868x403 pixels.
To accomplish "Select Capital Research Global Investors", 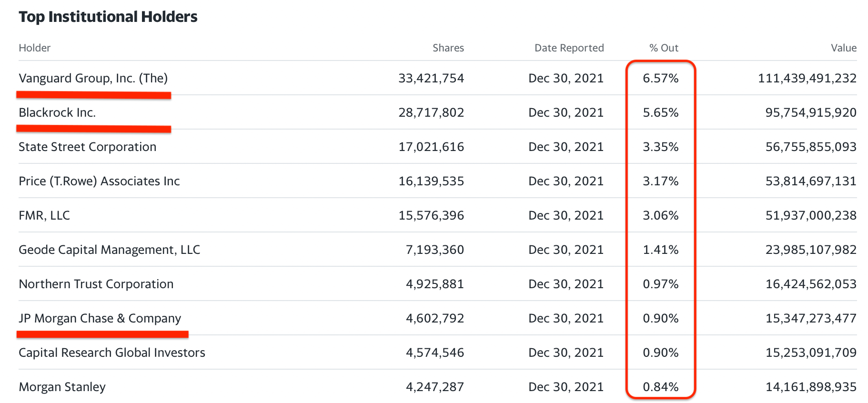I will click(112, 353).
